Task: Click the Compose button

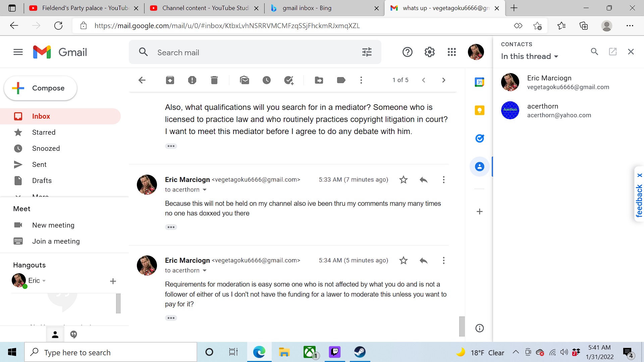Action: click(41, 88)
